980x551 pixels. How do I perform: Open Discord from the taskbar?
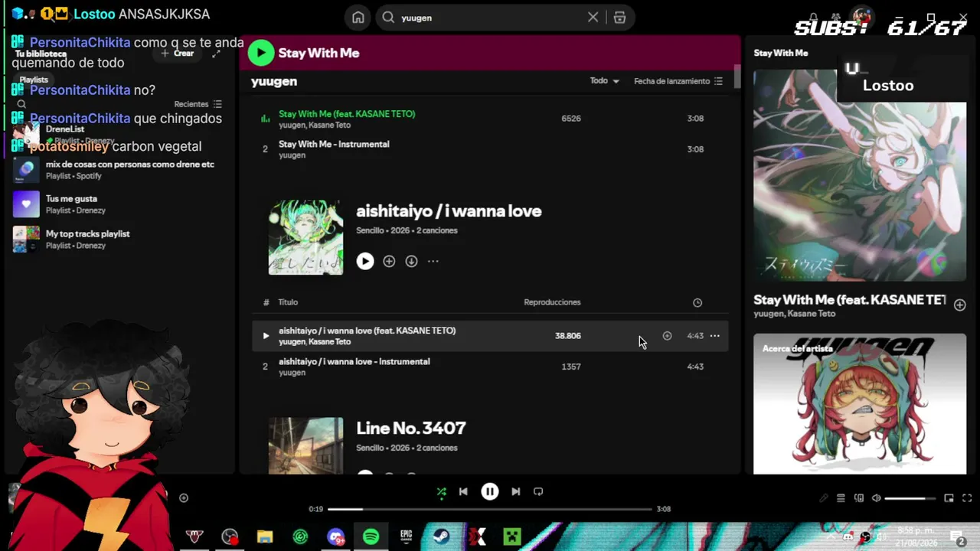pyautogui.click(x=335, y=537)
